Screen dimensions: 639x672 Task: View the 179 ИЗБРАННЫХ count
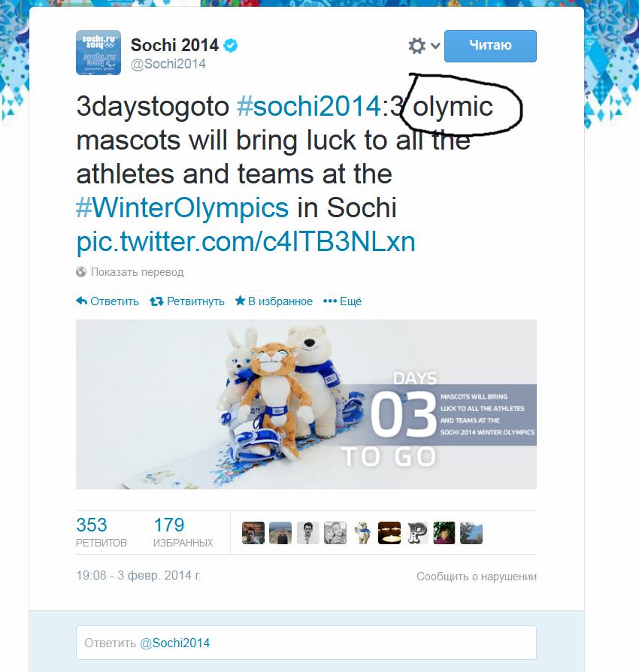tap(183, 532)
